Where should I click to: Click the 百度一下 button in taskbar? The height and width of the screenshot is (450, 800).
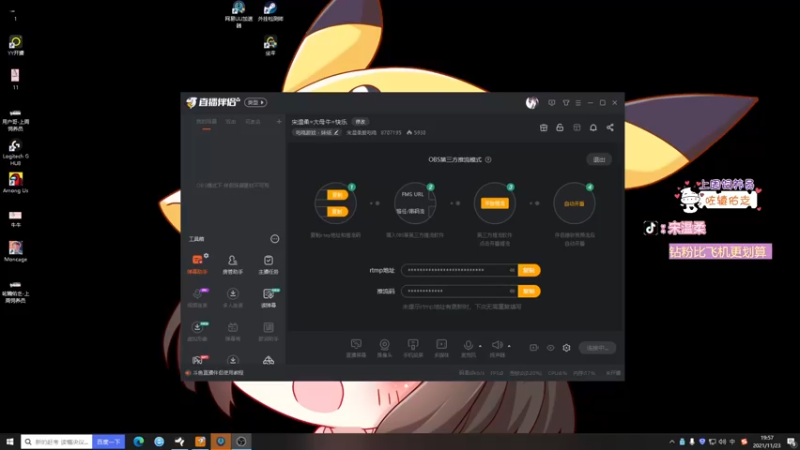click(x=109, y=442)
